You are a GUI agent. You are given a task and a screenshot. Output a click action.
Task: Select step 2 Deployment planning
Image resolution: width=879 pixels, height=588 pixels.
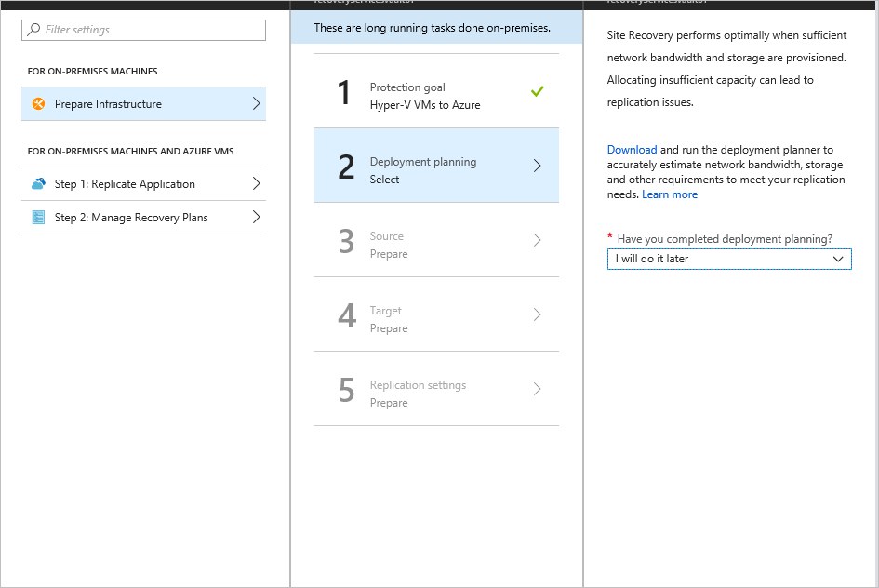[x=436, y=166]
